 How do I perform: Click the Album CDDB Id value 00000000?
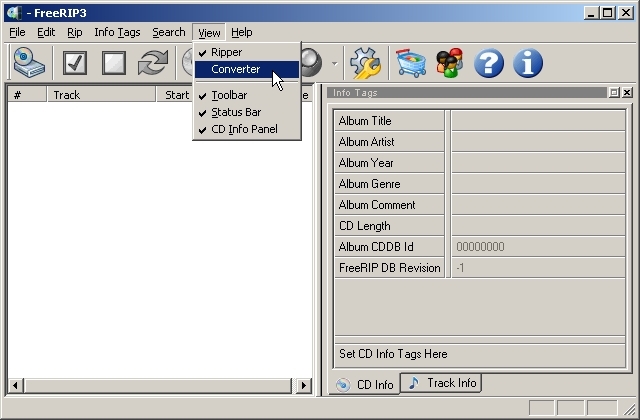coord(538,247)
